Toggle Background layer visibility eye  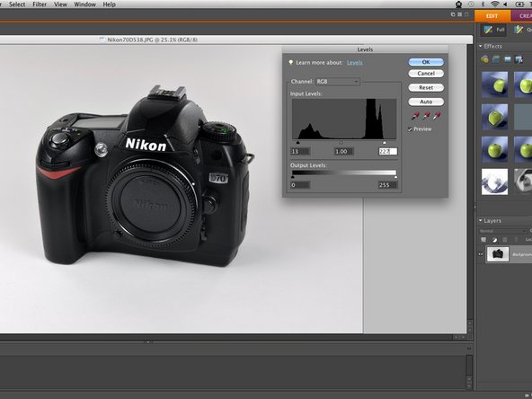(481, 254)
